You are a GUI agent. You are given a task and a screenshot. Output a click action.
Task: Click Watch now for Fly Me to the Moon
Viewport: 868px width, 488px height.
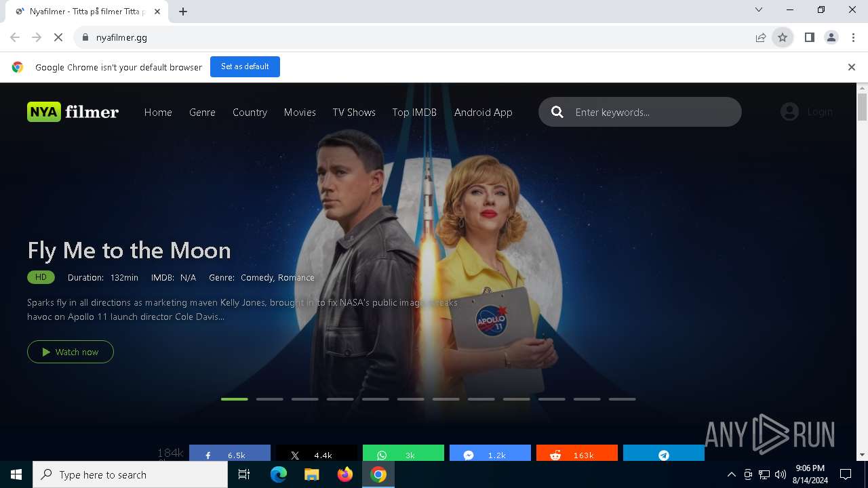point(71,352)
